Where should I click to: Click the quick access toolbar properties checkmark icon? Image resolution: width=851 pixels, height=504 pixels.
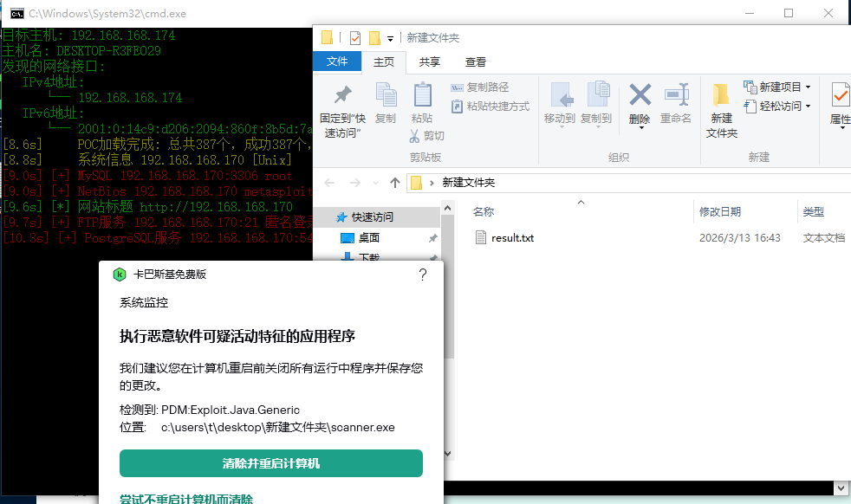pyautogui.click(x=355, y=38)
